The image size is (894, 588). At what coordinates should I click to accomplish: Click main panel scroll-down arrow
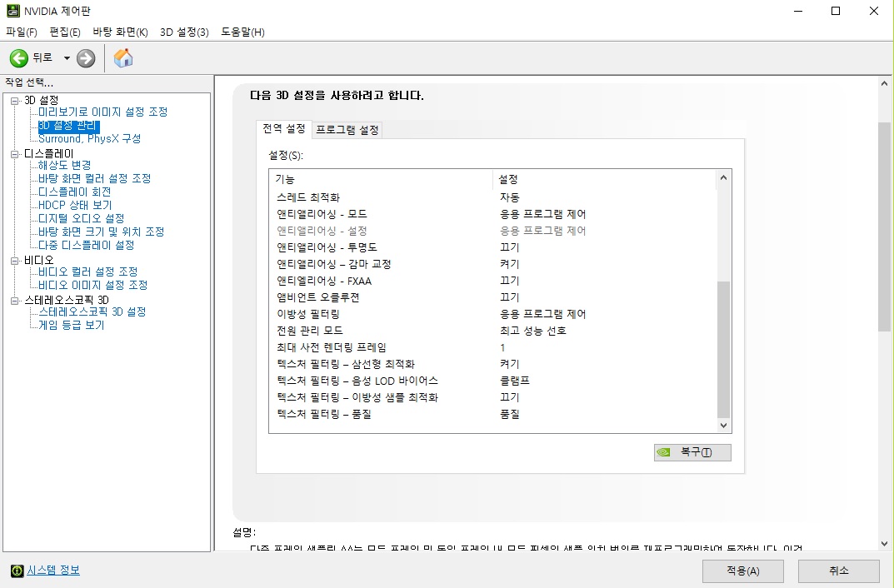[x=884, y=544]
